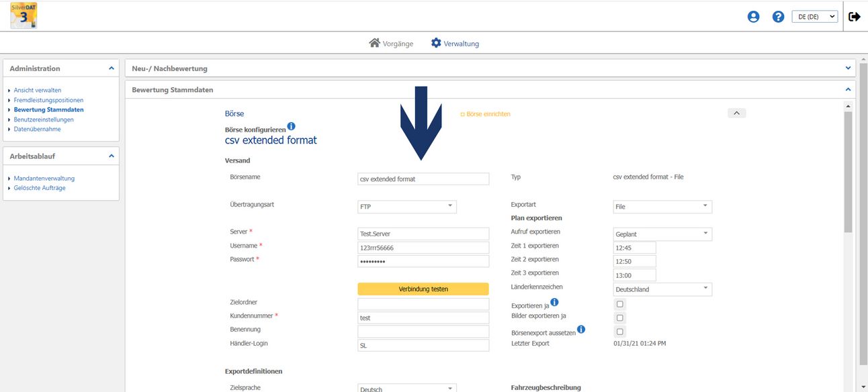Switch to the Verwaltung tab
The width and height of the screenshot is (868, 392).
tap(455, 44)
